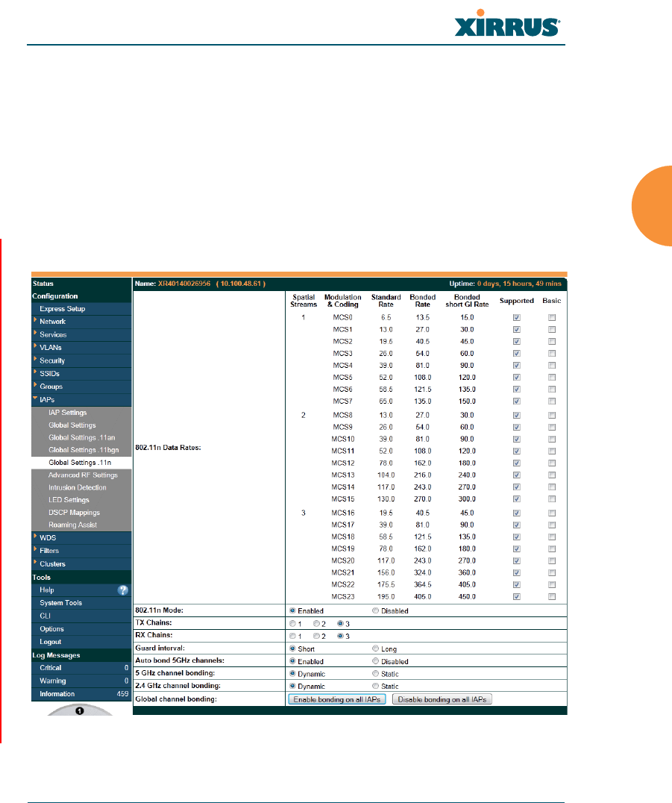Select 2 for RX Chains

(316, 636)
